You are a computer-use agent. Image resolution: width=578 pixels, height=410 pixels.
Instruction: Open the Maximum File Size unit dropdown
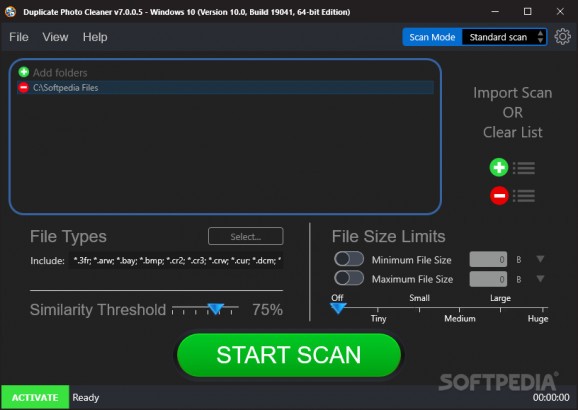click(x=540, y=279)
